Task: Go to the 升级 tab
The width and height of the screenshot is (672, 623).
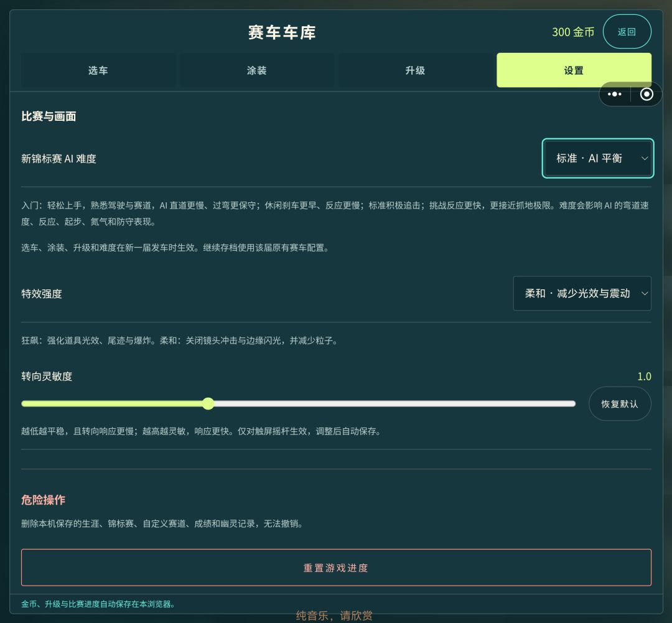Action: click(415, 70)
